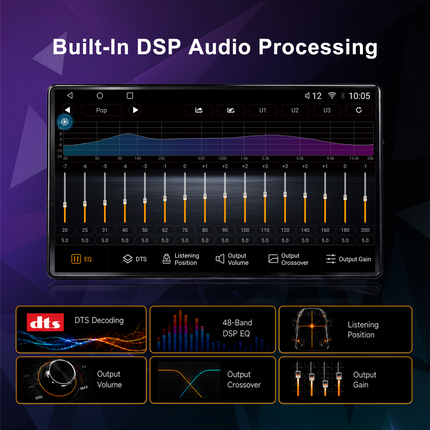Adjust the 62 Hz band slider
This screenshot has height=430, width=430.
pos(165,197)
